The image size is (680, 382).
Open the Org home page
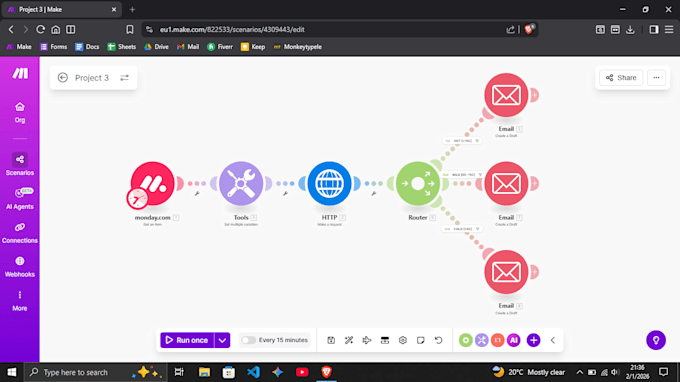pos(20,112)
